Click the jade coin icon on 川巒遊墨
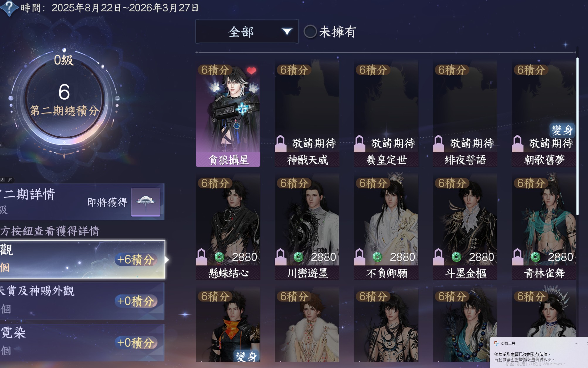Screen dimensions: 588x368 click(299, 257)
